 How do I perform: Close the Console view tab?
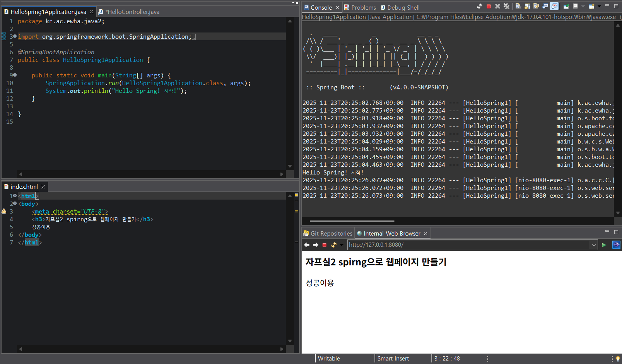point(337,7)
